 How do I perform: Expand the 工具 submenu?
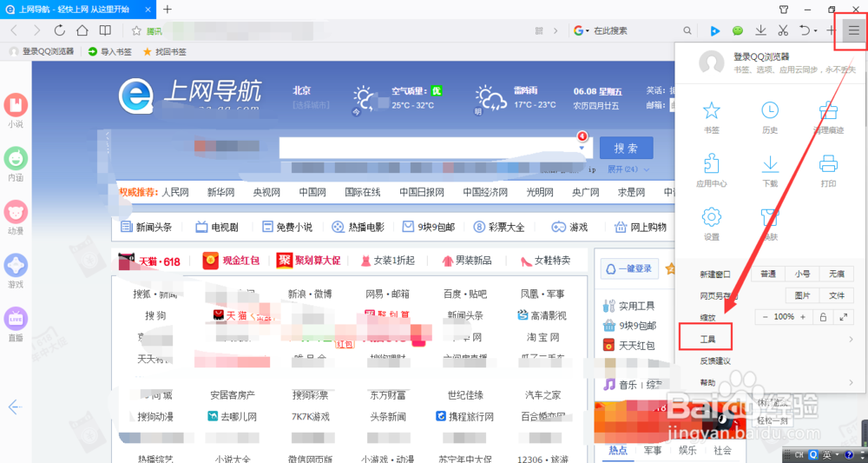click(851, 339)
